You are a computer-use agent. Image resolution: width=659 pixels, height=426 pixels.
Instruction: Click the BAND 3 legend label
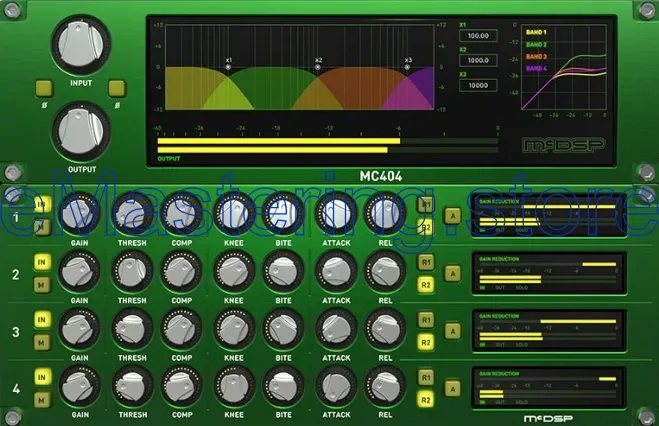coord(536,56)
